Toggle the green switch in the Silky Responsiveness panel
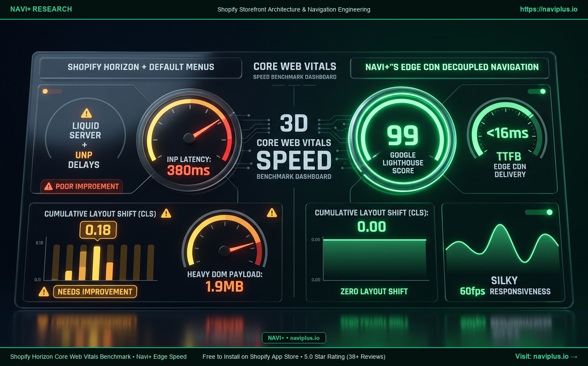The height and width of the screenshot is (366, 588). point(539,212)
